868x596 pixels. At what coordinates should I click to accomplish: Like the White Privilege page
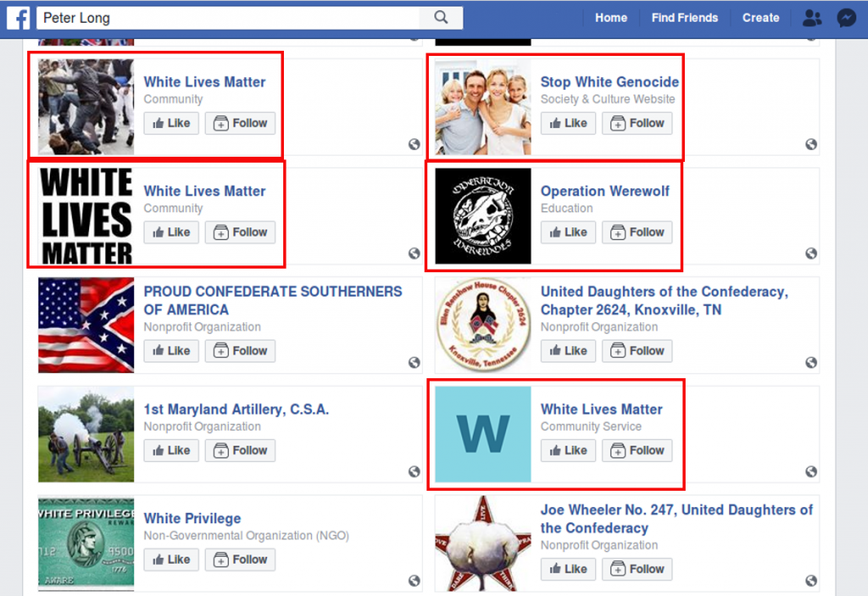pos(171,560)
